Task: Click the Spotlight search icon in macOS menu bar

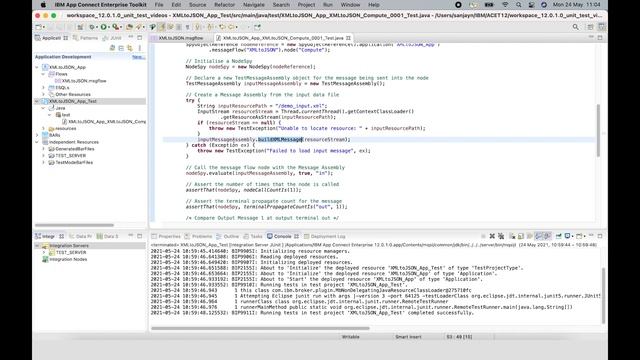Action: 518,5
